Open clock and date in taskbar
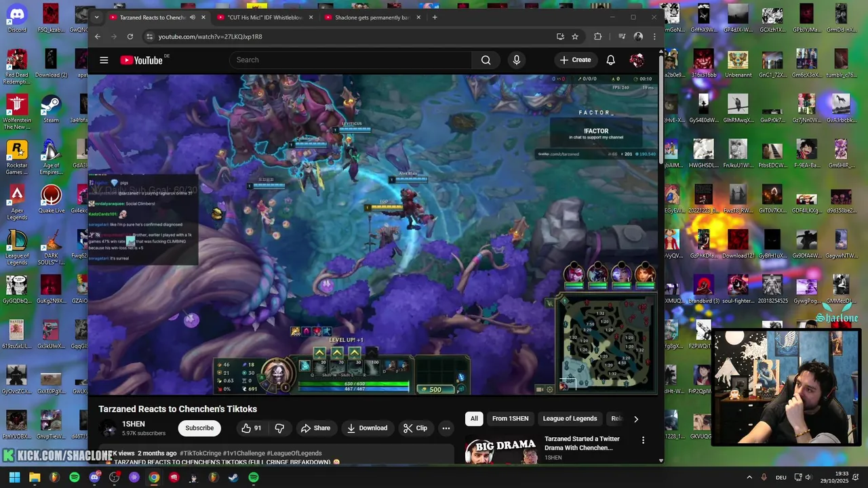Viewport: 868px width, 488px height. tap(842, 477)
